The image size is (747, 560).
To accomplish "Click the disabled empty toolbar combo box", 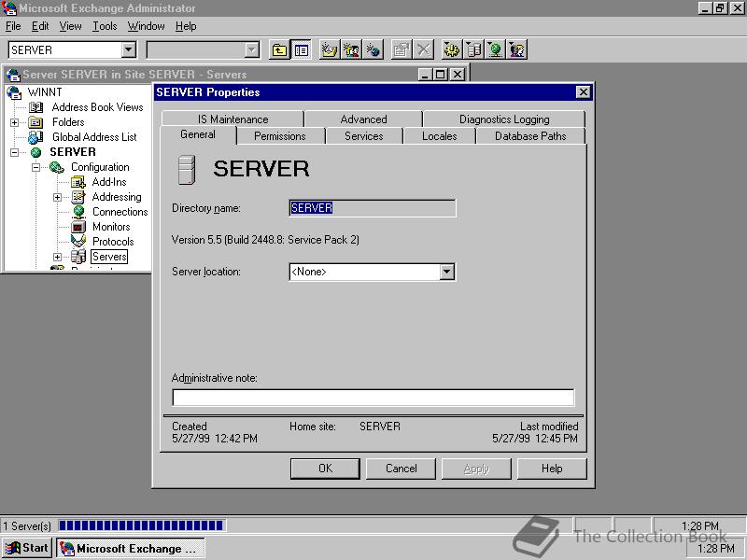I will pyautogui.click(x=203, y=49).
